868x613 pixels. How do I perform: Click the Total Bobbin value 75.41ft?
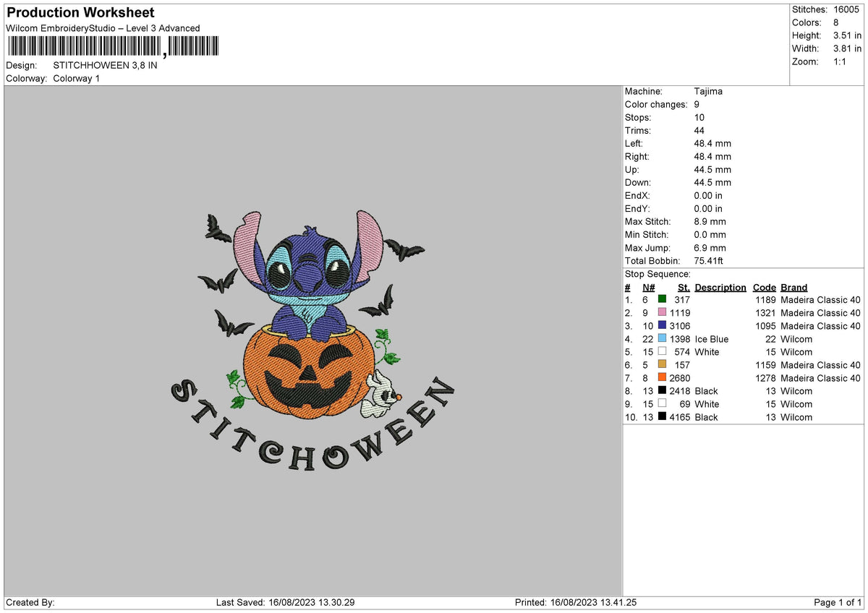[x=708, y=260]
